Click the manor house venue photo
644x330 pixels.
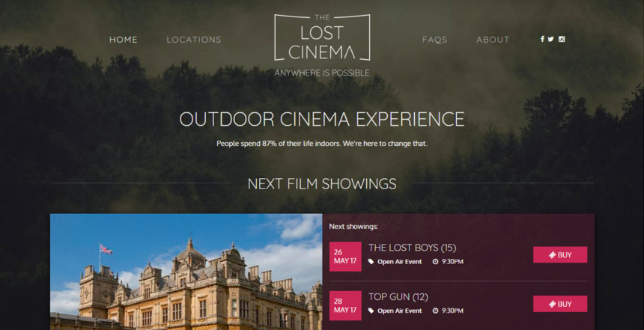[186, 272]
